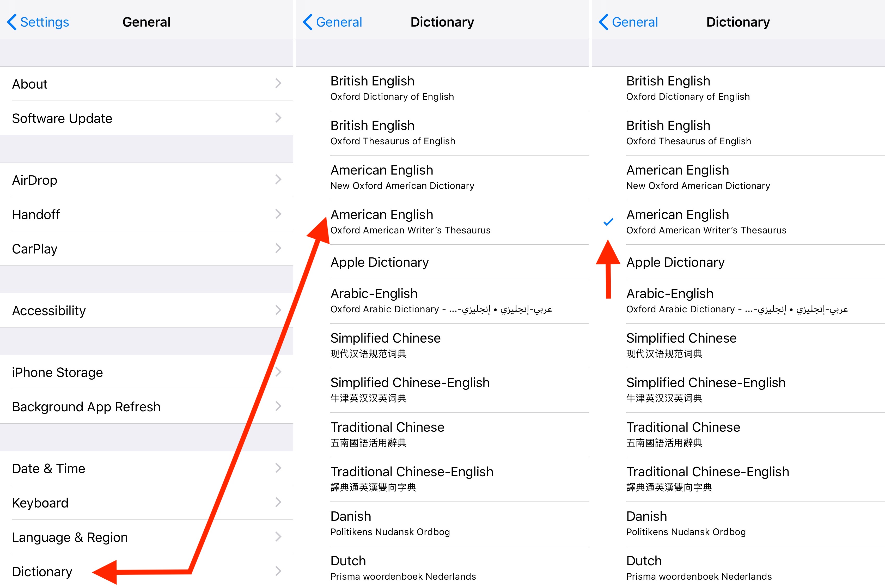Tap Software Update
Viewport: 885px width, 588px height.
pyautogui.click(x=62, y=118)
